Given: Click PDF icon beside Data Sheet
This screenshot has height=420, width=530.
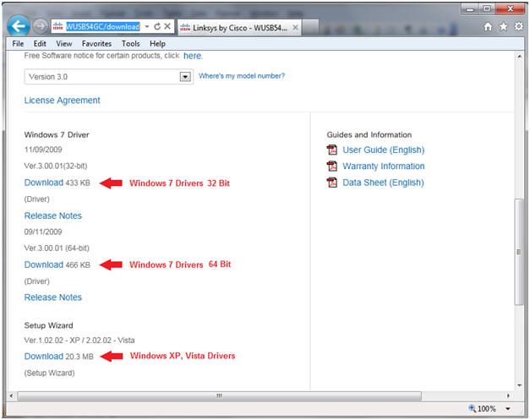Looking at the screenshot, I should (332, 183).
